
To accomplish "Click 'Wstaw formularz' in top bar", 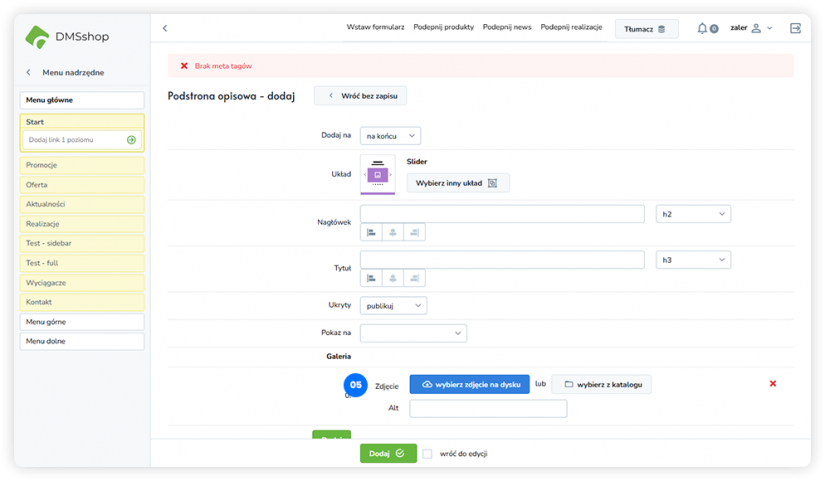I will pos(375,28).
